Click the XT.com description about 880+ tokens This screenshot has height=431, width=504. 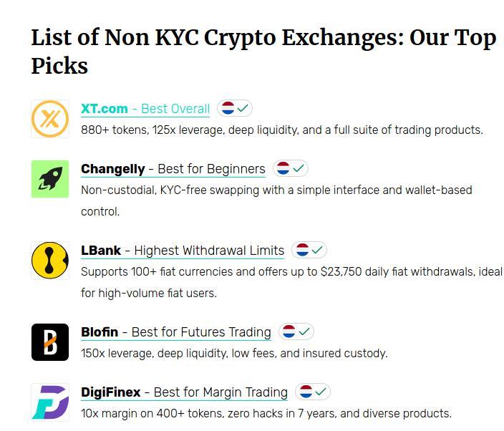(282, 130)
